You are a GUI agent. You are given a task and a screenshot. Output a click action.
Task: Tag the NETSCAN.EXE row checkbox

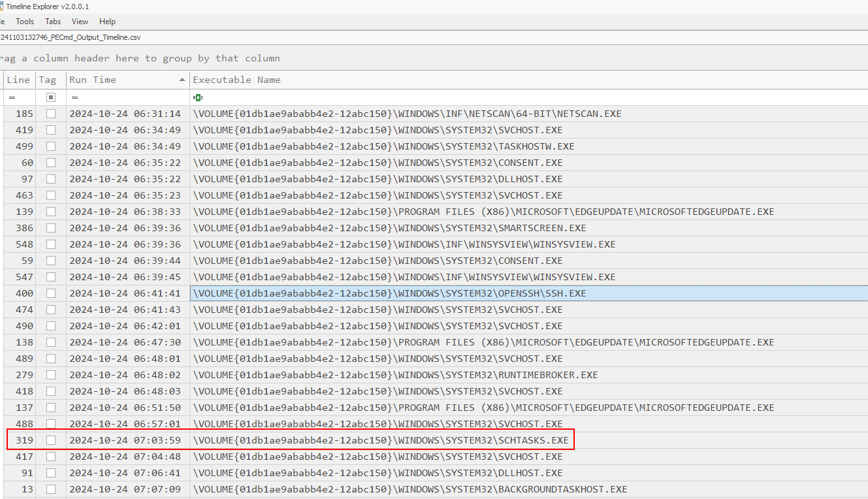point(51,114)
